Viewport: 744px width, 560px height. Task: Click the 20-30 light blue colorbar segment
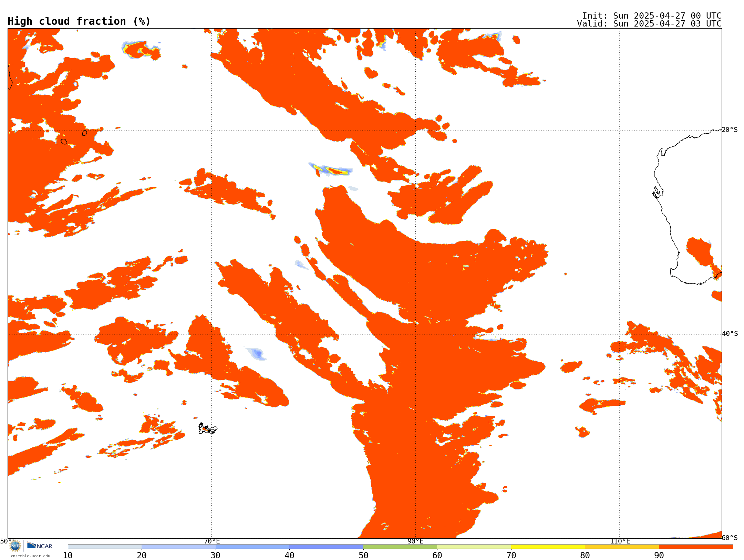pyautogui.click(x=179, y=547)
